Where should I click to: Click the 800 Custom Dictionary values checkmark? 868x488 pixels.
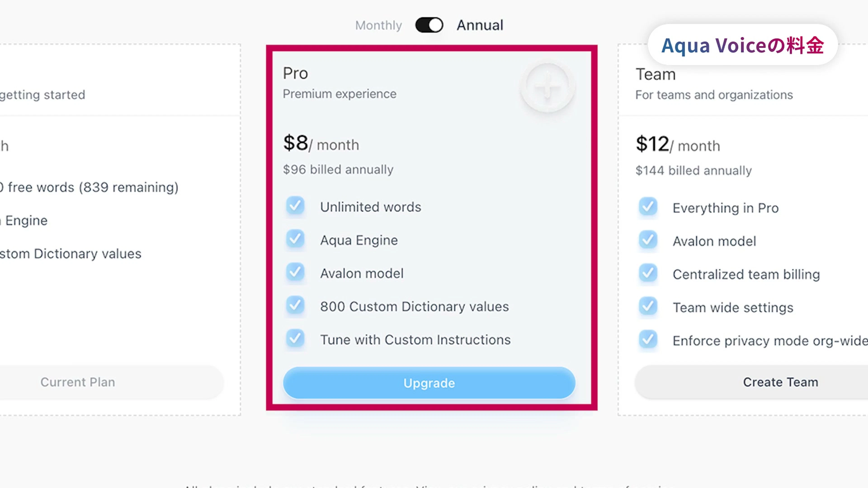click(x=295, y=305)
